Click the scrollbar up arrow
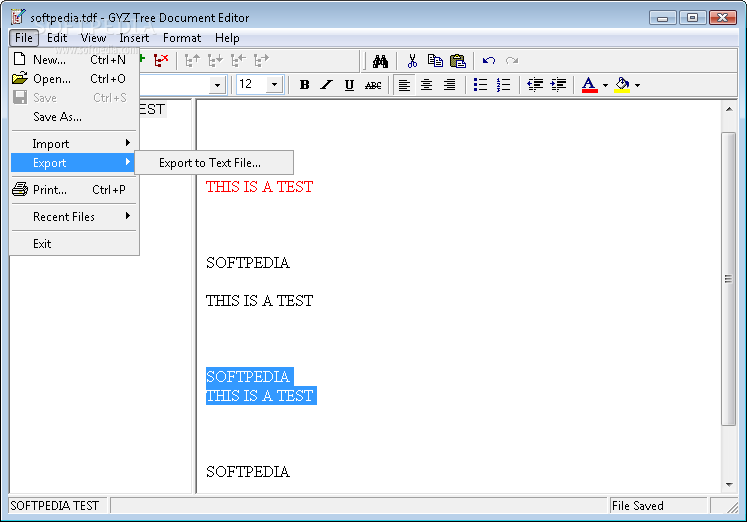Screen dimensions: 747x522 pyautogui.click(x=729, y=109)
